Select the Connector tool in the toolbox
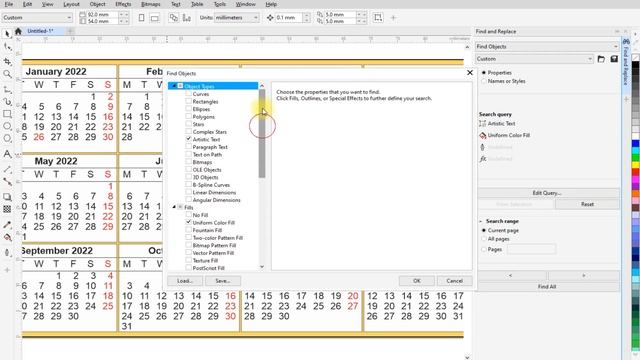Image resolution: width=640 pixels, height=360 pixels. [7, 182]
